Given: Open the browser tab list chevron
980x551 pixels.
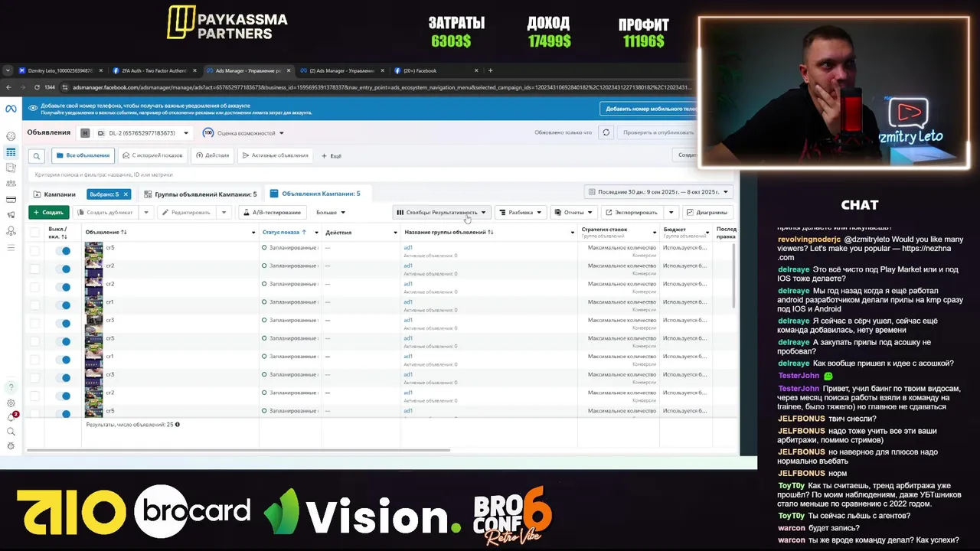Looking at the screenshot, I should tap(8, 70).
